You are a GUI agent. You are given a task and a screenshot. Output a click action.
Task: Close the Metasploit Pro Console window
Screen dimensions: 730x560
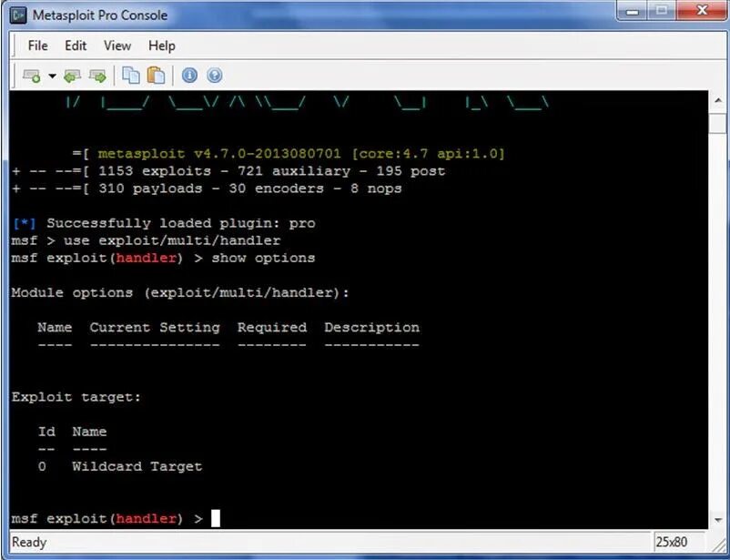702,11
